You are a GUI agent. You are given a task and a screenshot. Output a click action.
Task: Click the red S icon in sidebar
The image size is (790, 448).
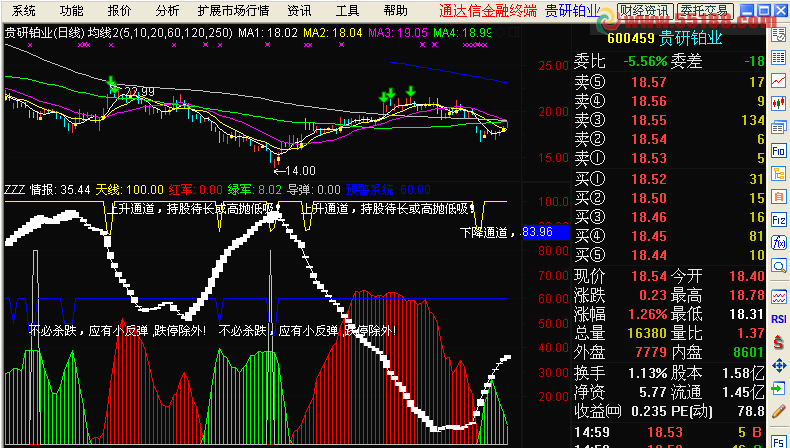pyautogui.click(x=779, y=343)
